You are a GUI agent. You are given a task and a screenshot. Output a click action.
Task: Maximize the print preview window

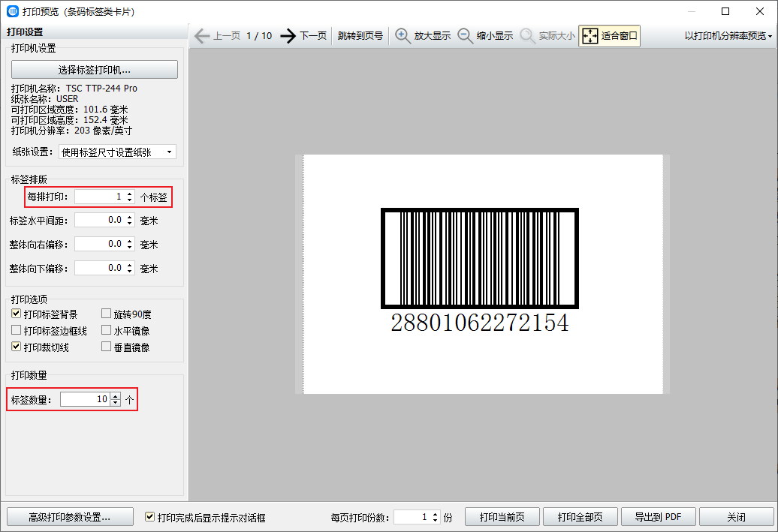click(x=725, y=11)
